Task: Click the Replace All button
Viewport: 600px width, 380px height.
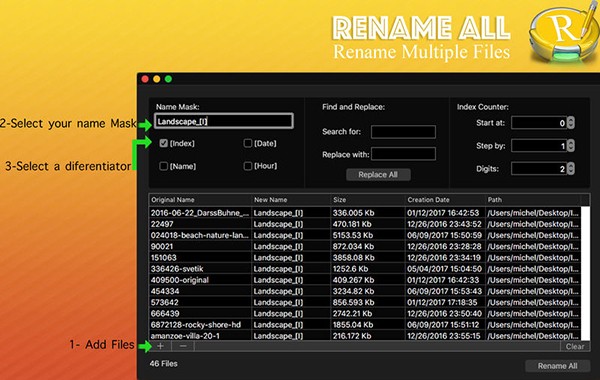Action: click(378, 175)
